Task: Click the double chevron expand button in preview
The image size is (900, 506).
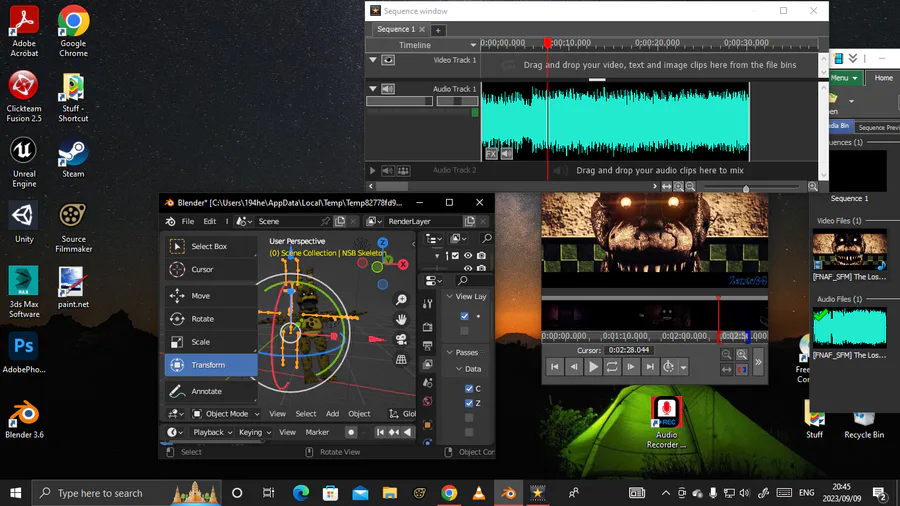Action: click(758, 362)
